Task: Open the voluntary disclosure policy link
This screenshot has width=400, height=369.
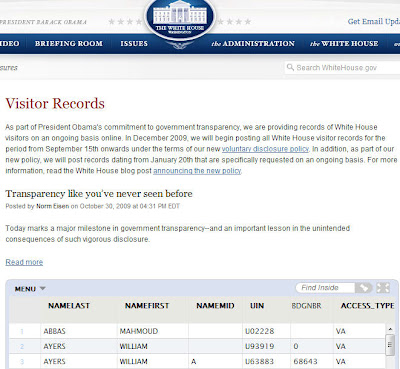Action: (x=265, y=149)
